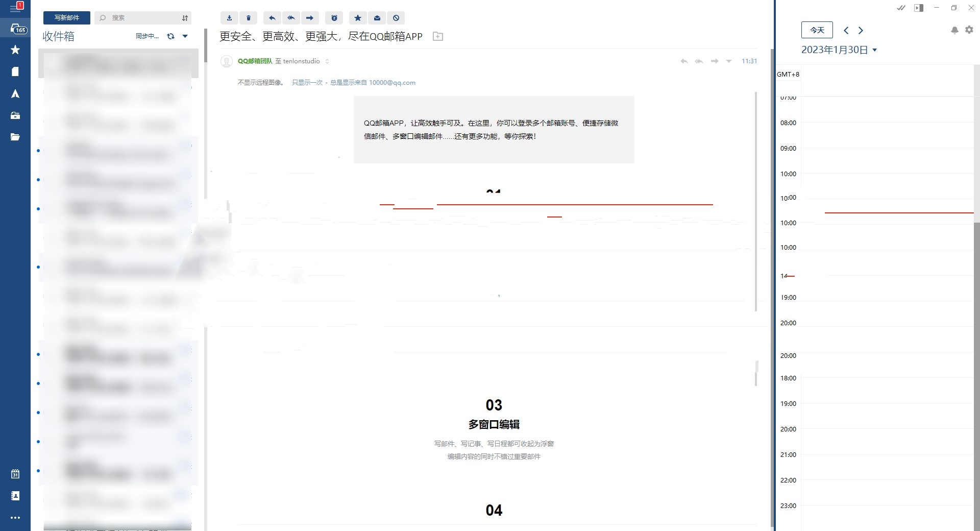
Task: Star this message using the toolbar star
Action: (358, 18)
